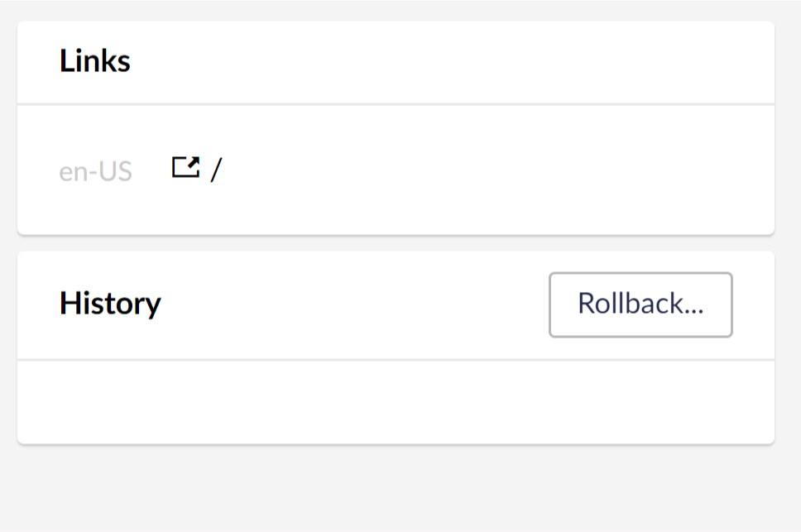Click the launch icon beside the locale label

point(187,167)
